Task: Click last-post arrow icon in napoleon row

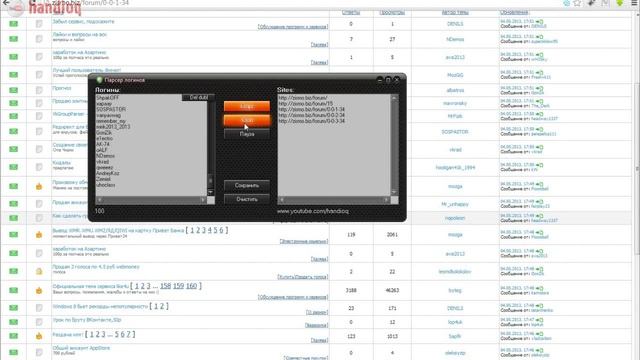Action: click(x=540, y=216)
